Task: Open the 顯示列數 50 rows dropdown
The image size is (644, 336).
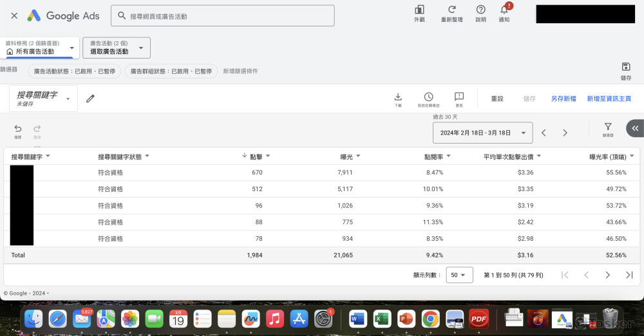Action: tap(459, 275)
